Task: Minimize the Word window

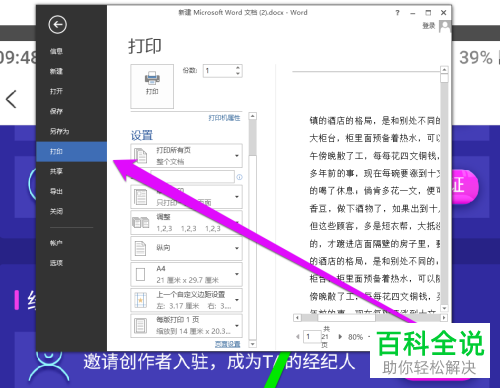Action: click(413, 13)
